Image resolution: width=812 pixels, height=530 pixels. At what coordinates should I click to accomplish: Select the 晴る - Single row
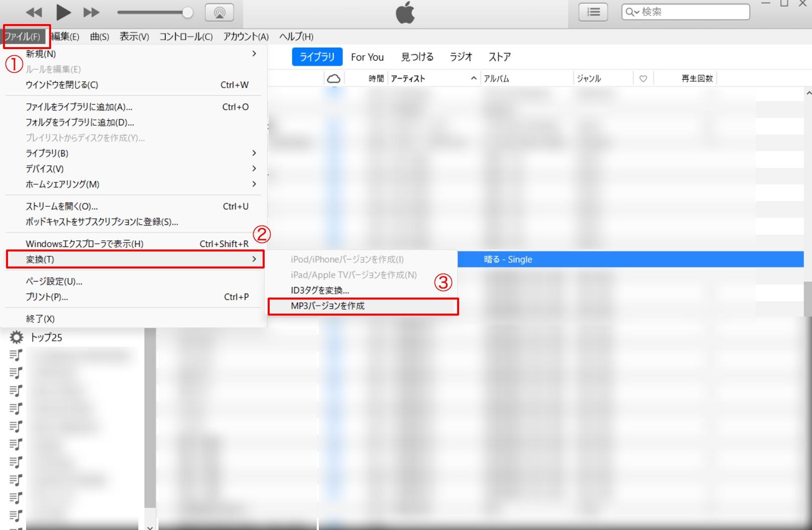coord(631,259)
